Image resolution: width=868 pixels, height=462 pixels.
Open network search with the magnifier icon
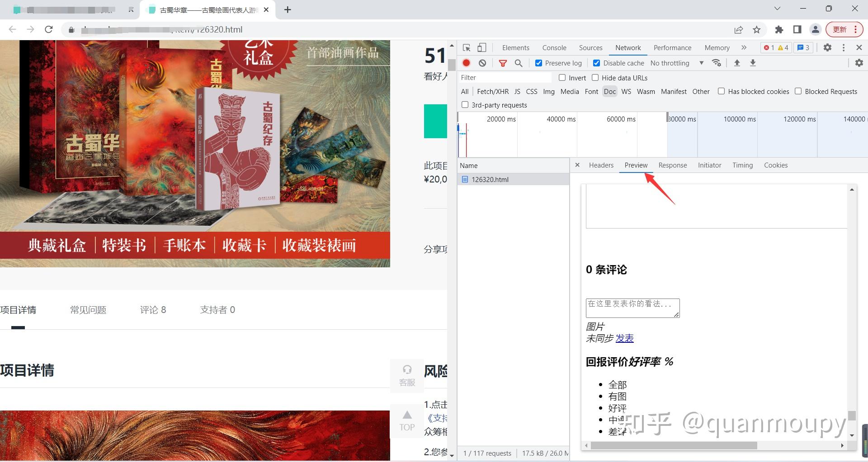518,63
